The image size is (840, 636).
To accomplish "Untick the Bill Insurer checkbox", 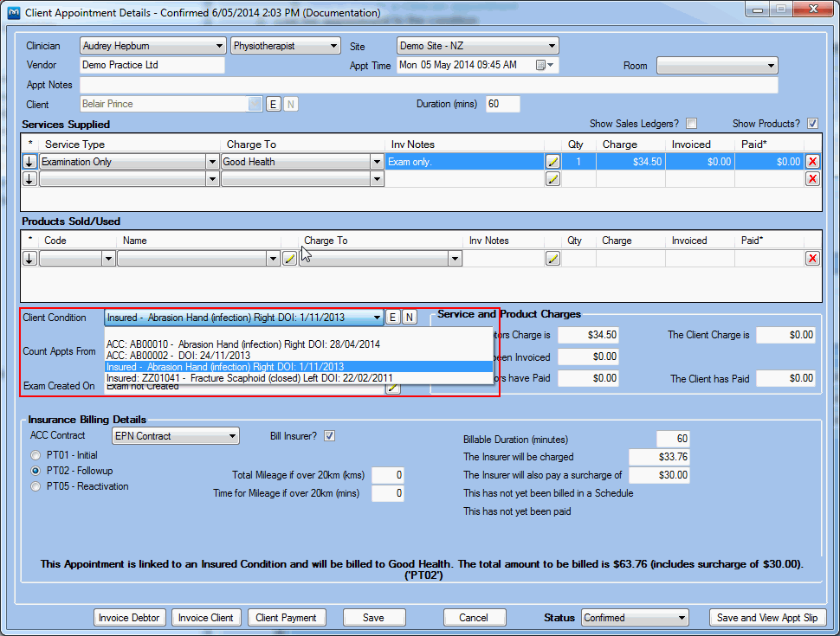I will (329, 436).
